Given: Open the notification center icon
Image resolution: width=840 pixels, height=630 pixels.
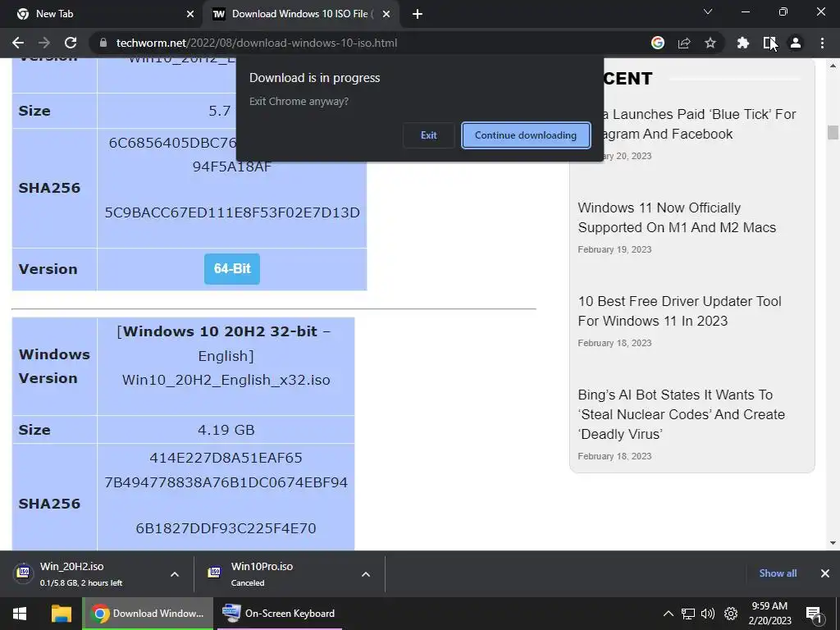Looking at the screenshot, I should point(814,614).
